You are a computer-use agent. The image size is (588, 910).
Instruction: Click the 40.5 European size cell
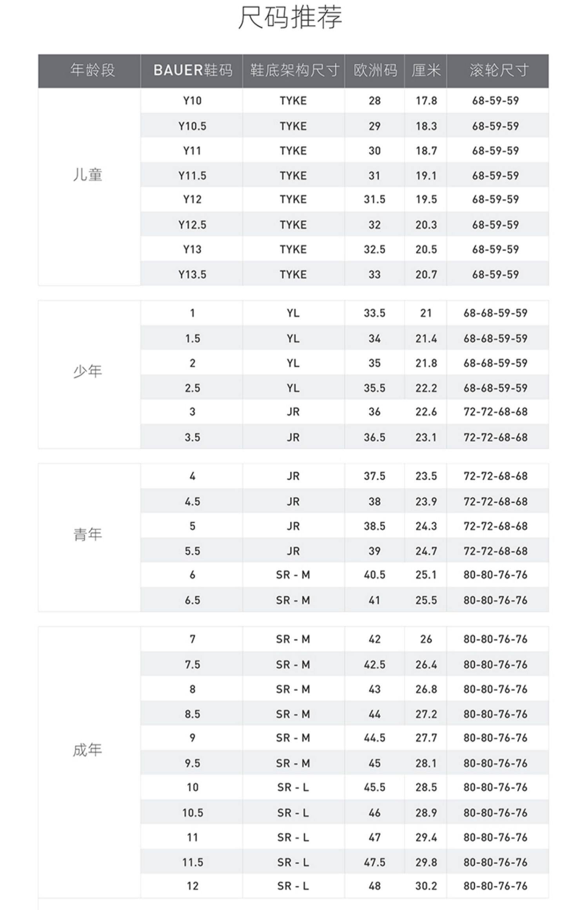point(374,575)
